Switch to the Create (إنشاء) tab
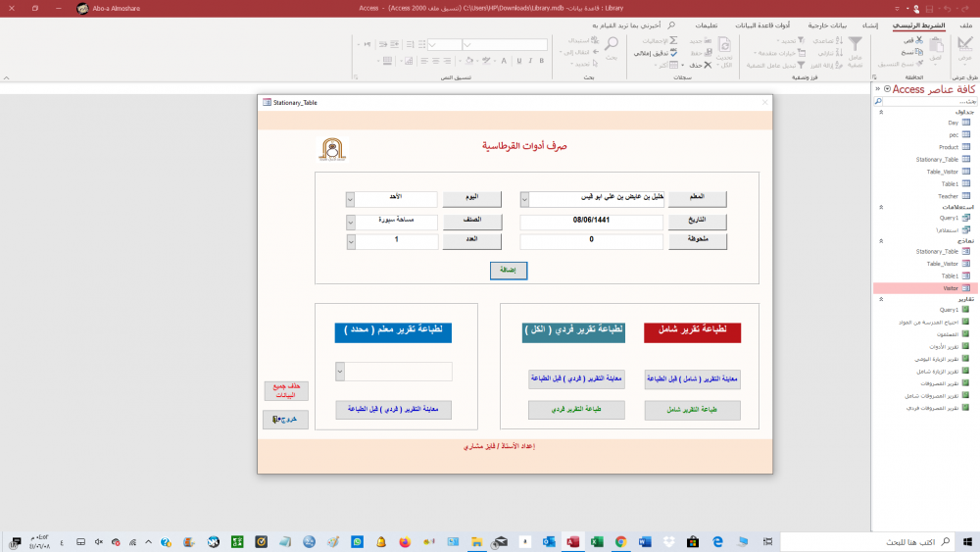Viewport: 980px width, 552px height. pyautogui.click(x=869, y=25)
